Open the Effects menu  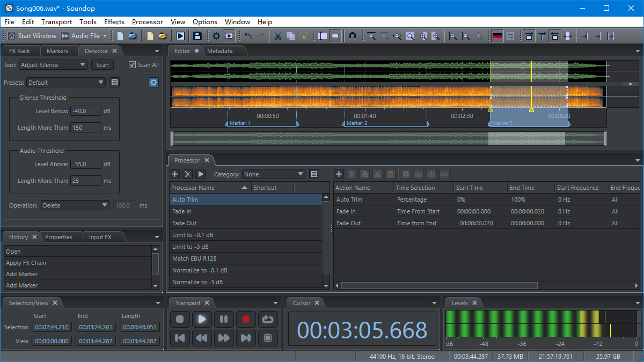(x=114, y=22)
